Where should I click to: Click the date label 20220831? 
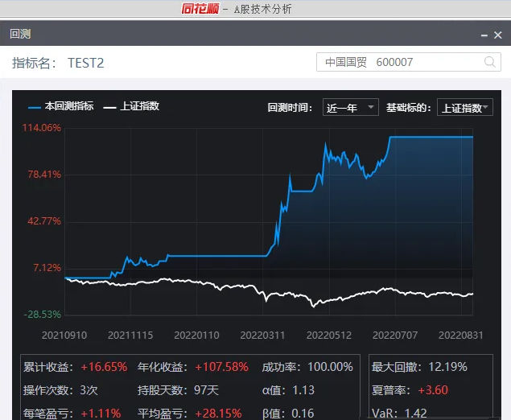click(x=461, y=336)
